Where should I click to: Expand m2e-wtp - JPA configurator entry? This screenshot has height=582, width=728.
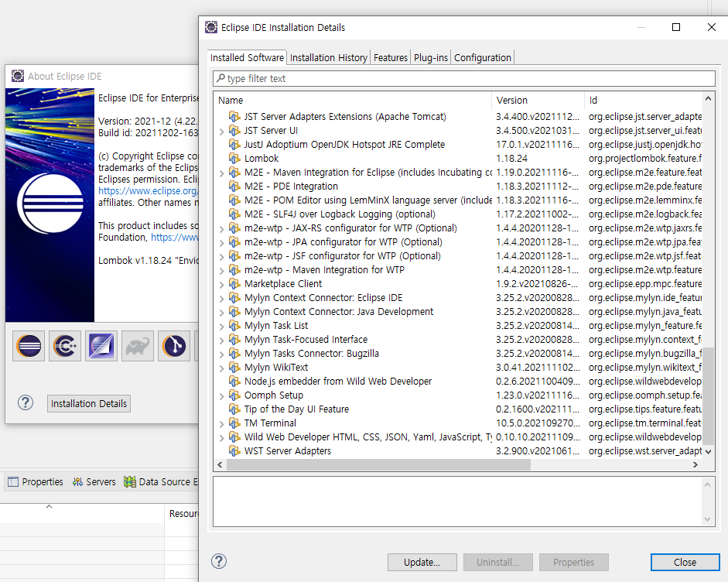pos(221,243)
